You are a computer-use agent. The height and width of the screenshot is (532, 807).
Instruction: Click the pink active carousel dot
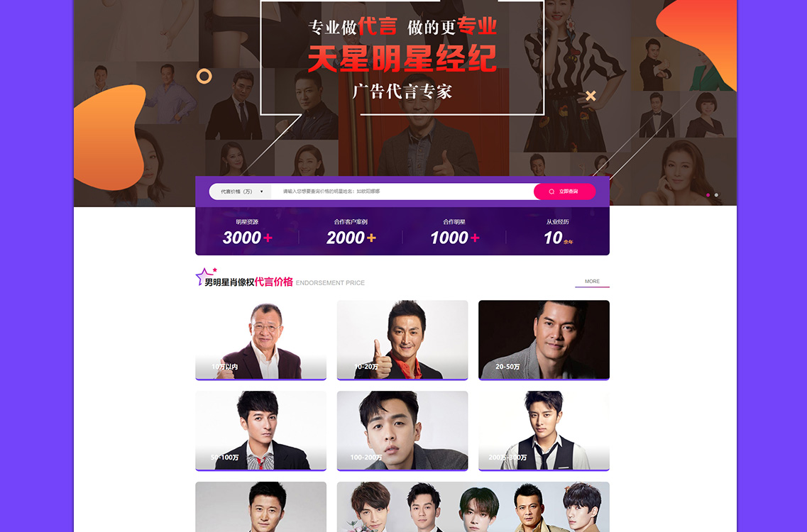point(708,195)
